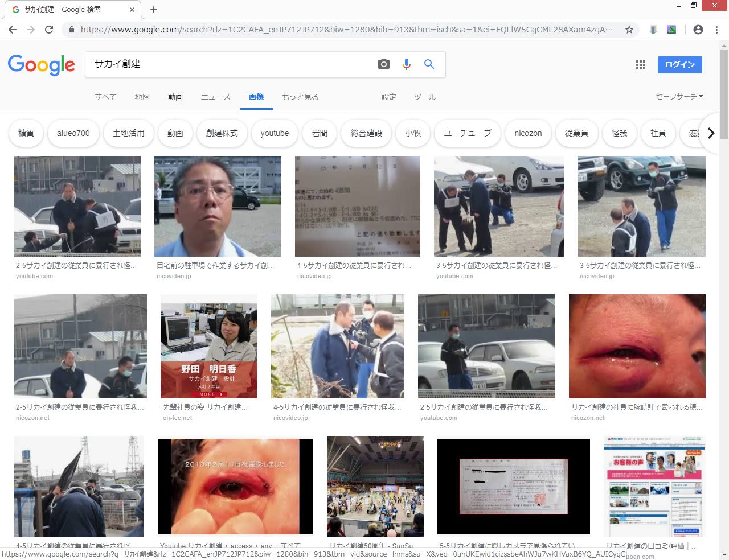Screen dimensions: 729x560
Task: Filter by 総合建設 chip
Action: tap(367, 133)
